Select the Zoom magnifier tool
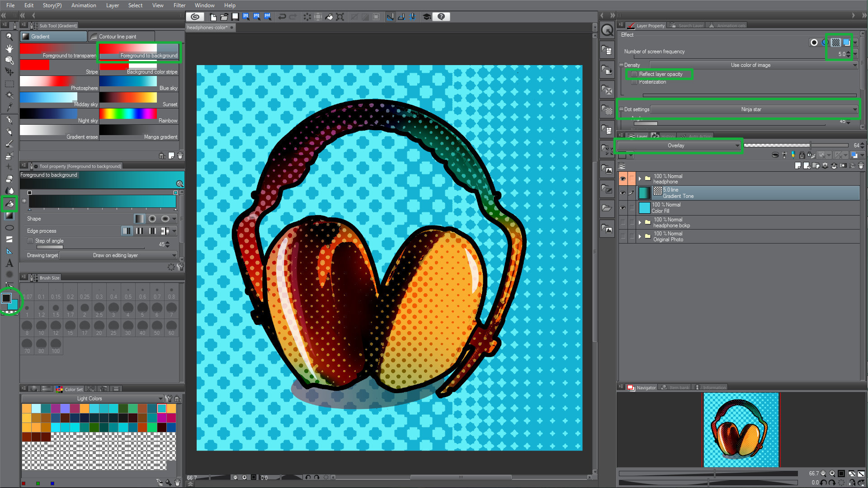868x488 pixels. [9, 37]
